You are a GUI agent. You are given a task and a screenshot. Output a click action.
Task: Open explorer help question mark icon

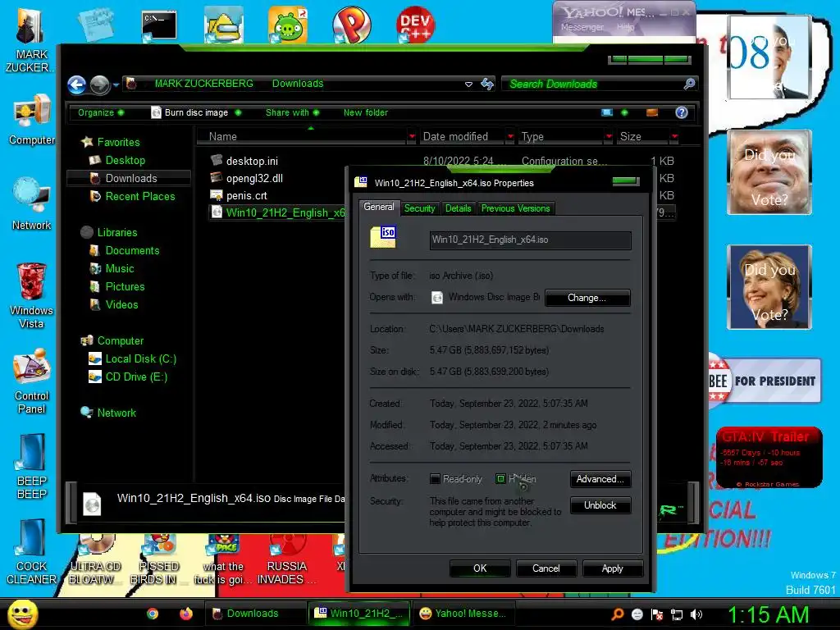pos(682,112)
